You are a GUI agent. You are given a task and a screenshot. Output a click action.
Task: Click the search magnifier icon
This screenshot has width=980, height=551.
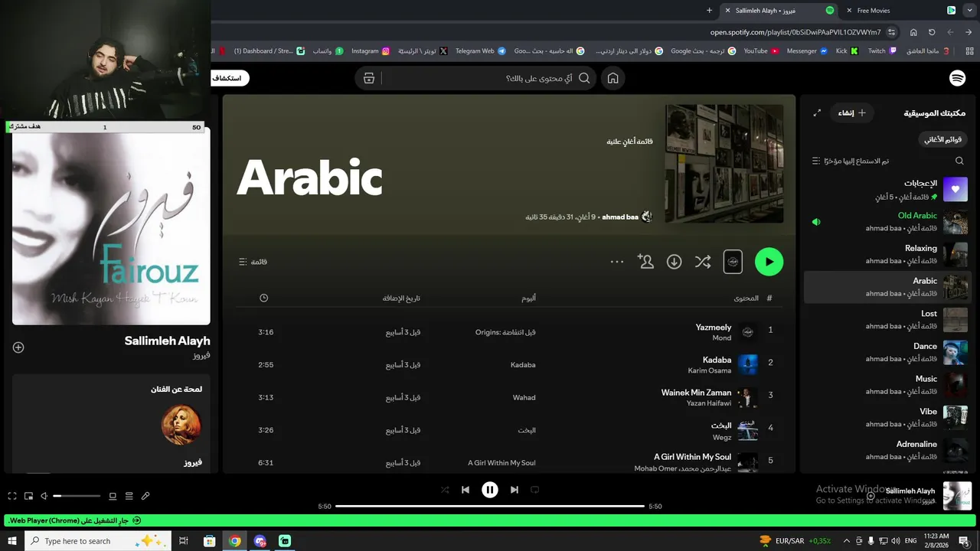pos(584,78)
